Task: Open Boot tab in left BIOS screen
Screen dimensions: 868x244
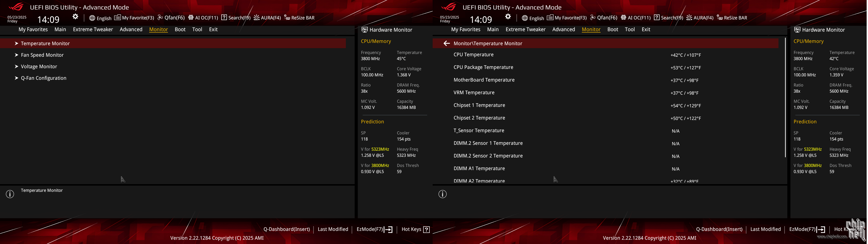Action: [x=180, y=29]
